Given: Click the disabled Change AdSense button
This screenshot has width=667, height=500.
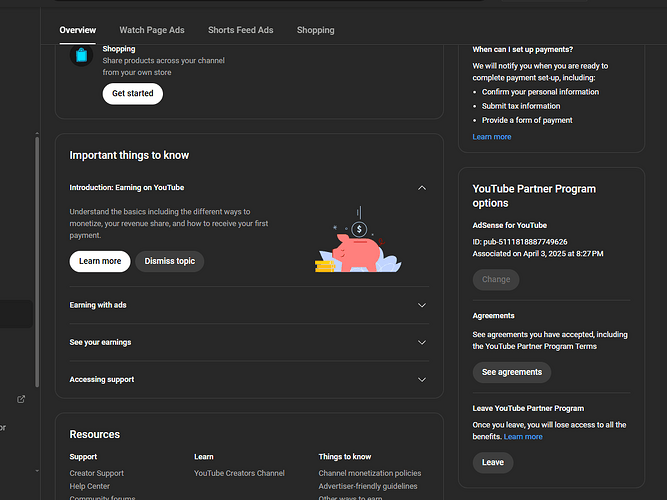Looking at the screenshot, I should click(x=496, y=280).
